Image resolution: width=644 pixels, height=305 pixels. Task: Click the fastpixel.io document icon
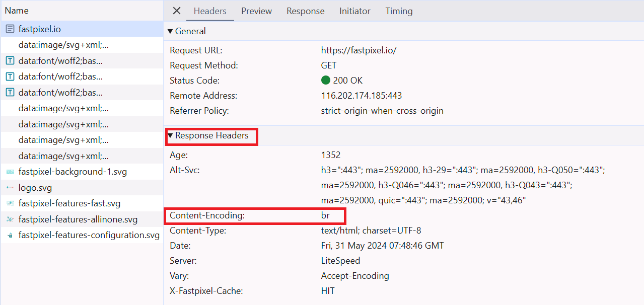coord(10,29)
